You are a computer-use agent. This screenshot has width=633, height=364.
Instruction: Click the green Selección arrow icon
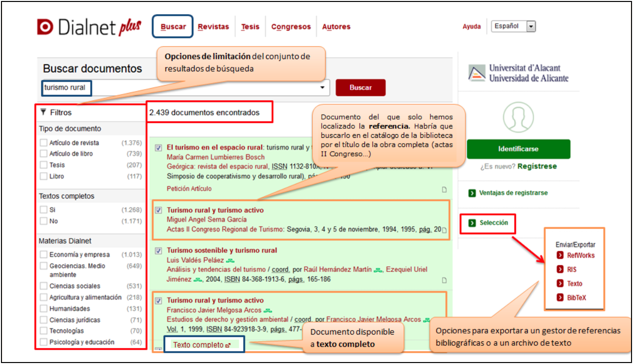[x=472, y=223]
